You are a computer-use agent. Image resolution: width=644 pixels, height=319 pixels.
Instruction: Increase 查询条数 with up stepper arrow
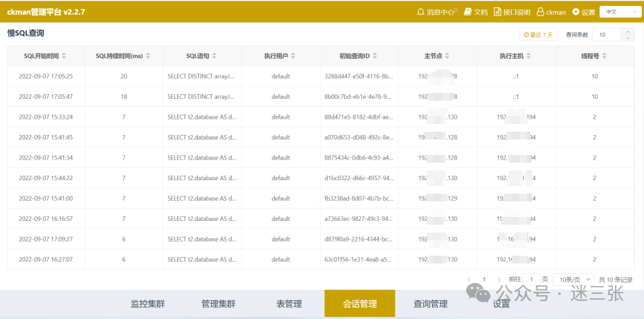627,32
